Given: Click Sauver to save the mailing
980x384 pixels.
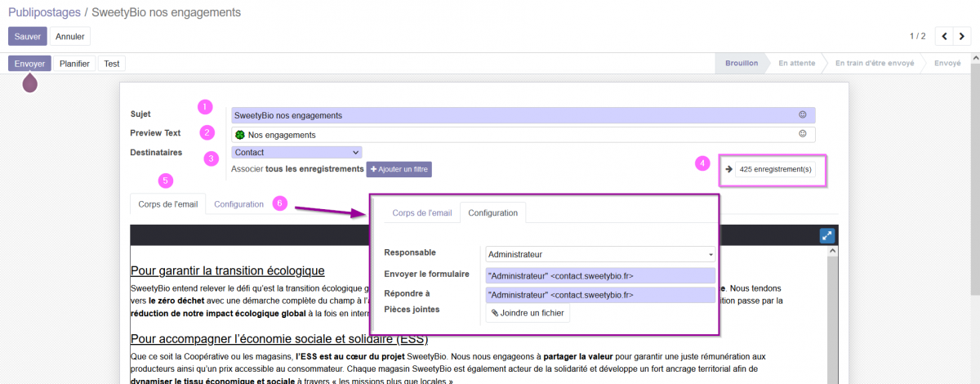Looking at the screenshot, I should (x=28, y=36).
